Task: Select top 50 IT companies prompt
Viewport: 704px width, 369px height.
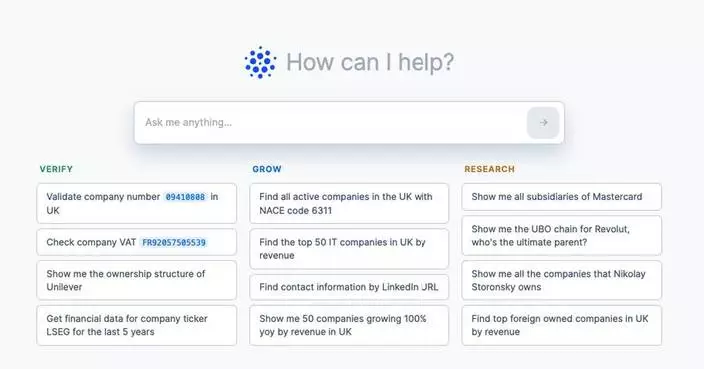Action: (x=349, y=249)
